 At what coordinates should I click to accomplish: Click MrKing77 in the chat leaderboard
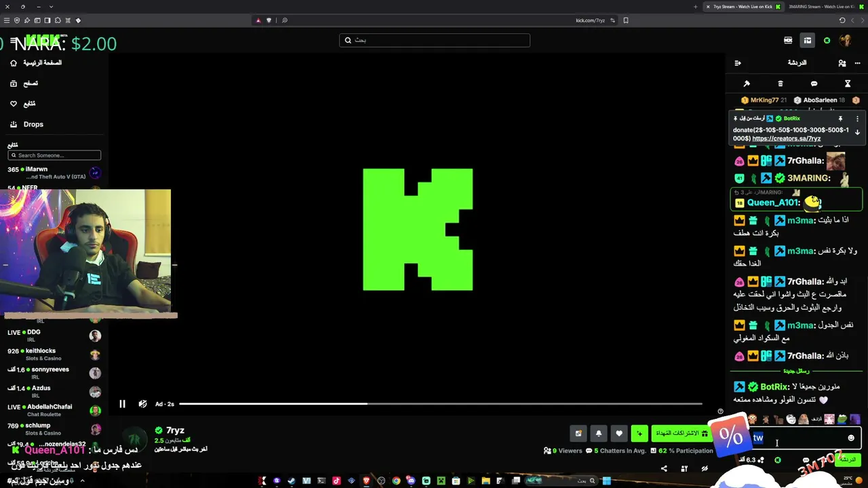pyautogui.click(x=764, y=100)
